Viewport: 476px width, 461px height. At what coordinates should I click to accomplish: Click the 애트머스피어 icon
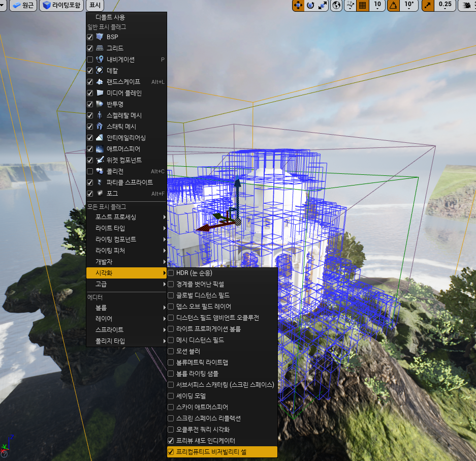(x=100, y=149)
